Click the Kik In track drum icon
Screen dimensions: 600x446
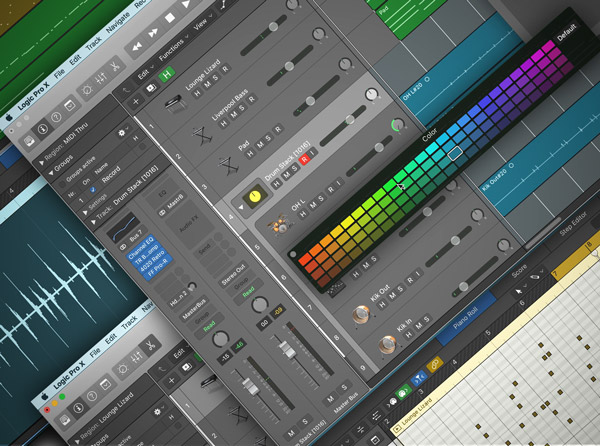[x=387, y=344]
